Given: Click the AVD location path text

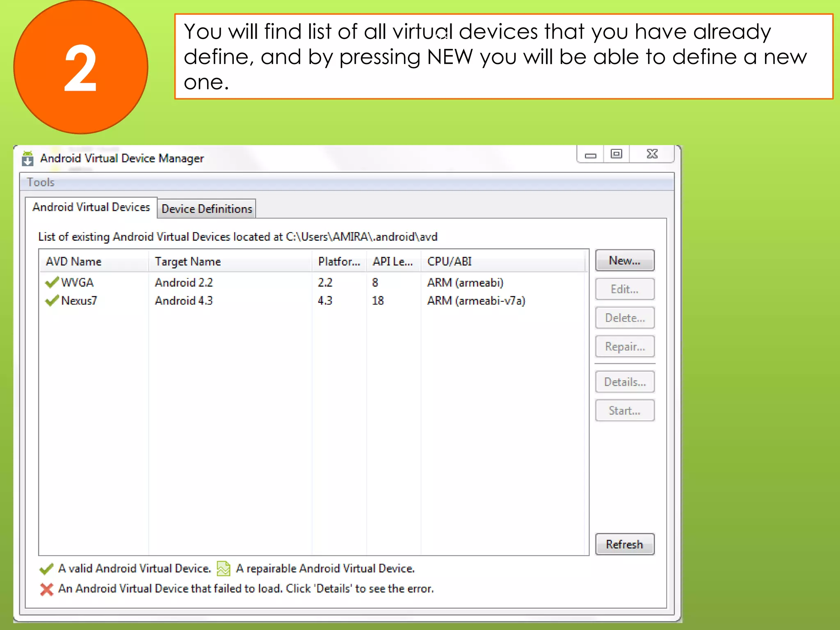Looking at the screenshot, I should point(362,237).
